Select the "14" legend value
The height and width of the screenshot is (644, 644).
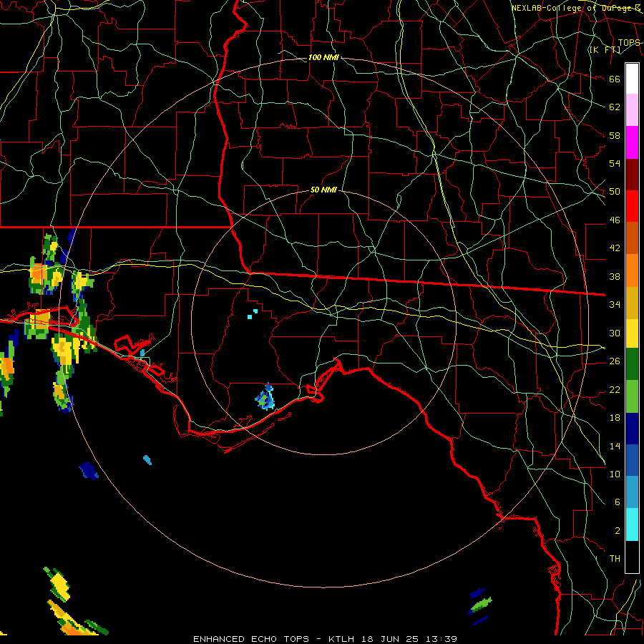point(615,446)
